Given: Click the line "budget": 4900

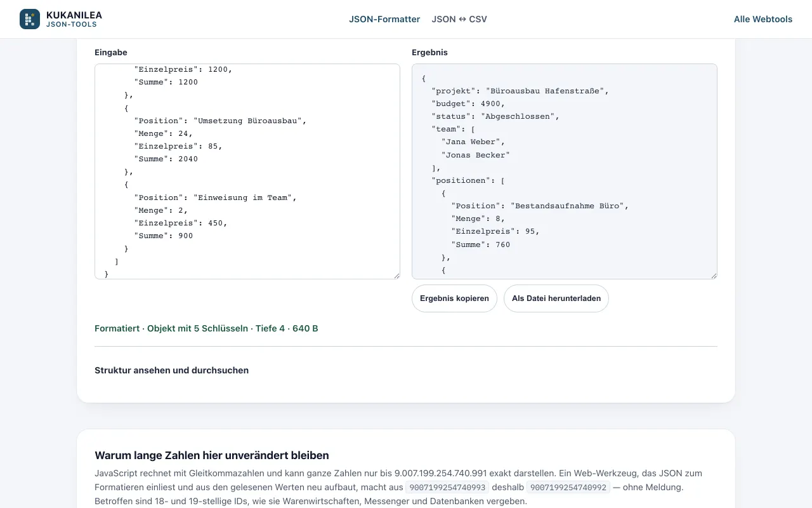Looking at the screenshot, I should click(x=468, y=104).
